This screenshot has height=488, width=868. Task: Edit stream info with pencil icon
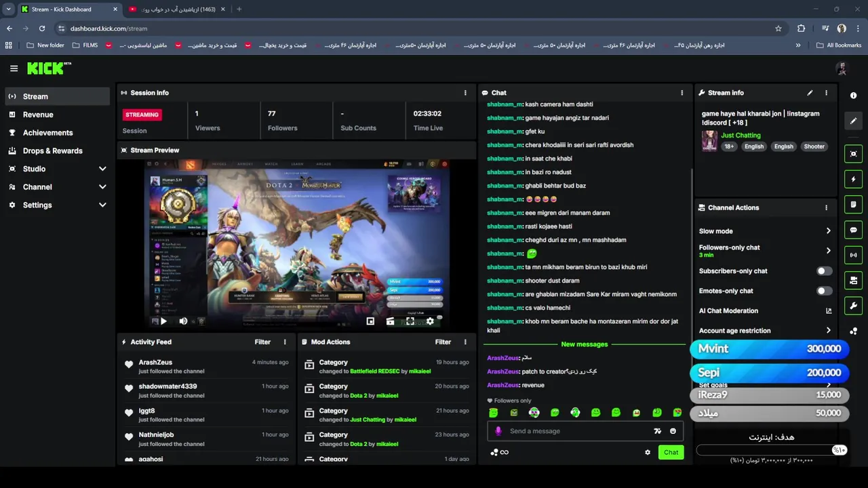pos(810,93)
